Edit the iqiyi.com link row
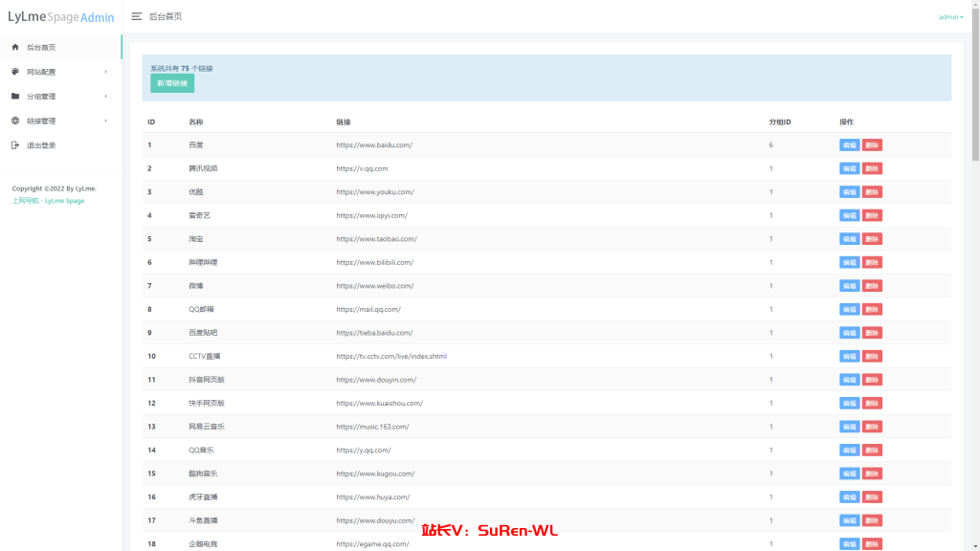 pyautogui.click(x=850, y=215)
